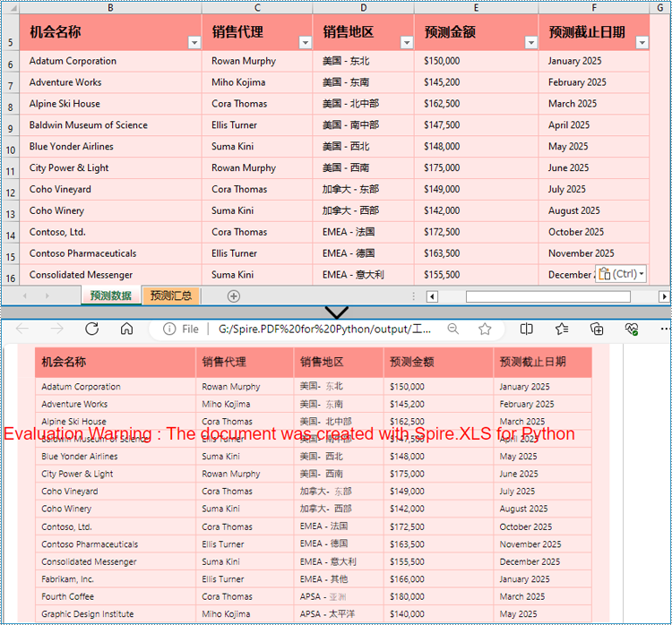Open filter dropdown for 预测金额 column
This screenshot has width=672, height=625.
(531, 42)
